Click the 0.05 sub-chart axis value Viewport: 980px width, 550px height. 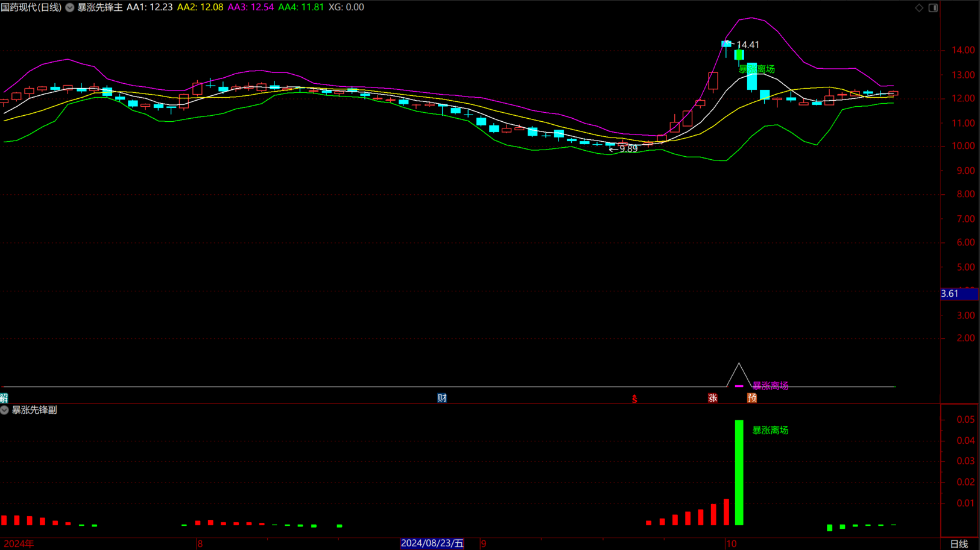(966, 420)
